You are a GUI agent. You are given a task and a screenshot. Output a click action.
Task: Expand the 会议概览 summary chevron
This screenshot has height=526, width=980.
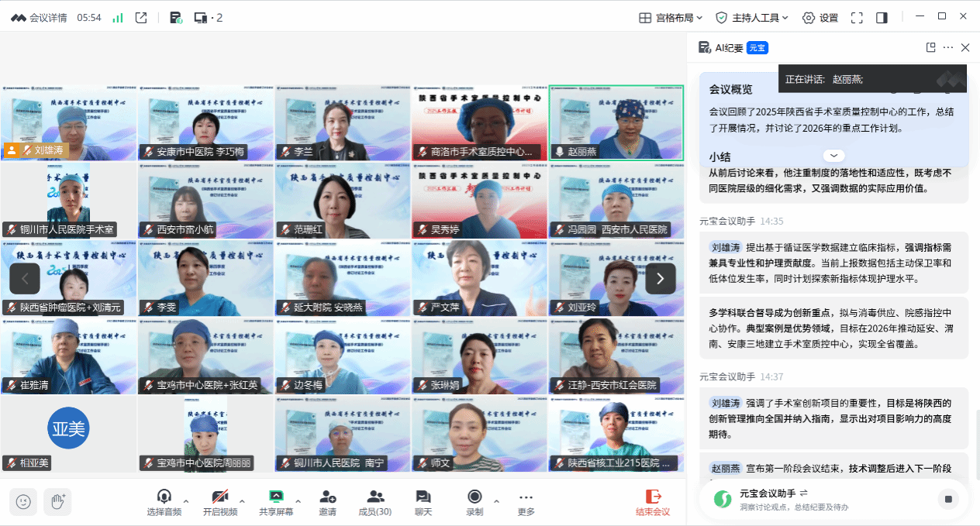pos(833,156)
